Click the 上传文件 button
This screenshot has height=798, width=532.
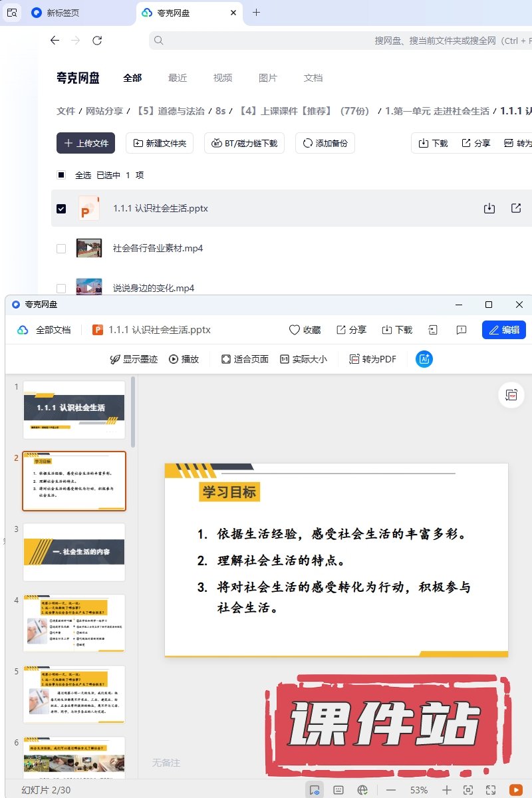(x=86, y=143)
